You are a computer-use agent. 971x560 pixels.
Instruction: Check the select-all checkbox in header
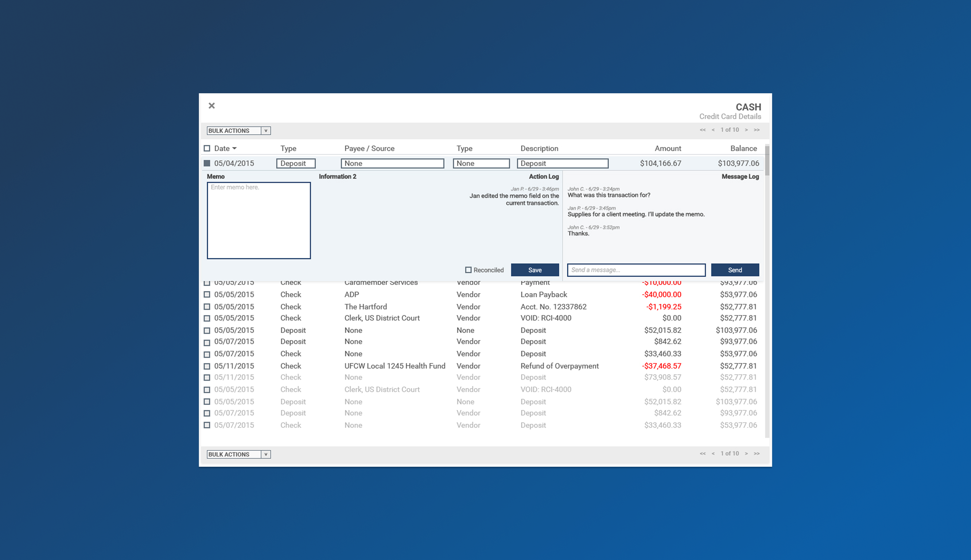pos(207,148)
